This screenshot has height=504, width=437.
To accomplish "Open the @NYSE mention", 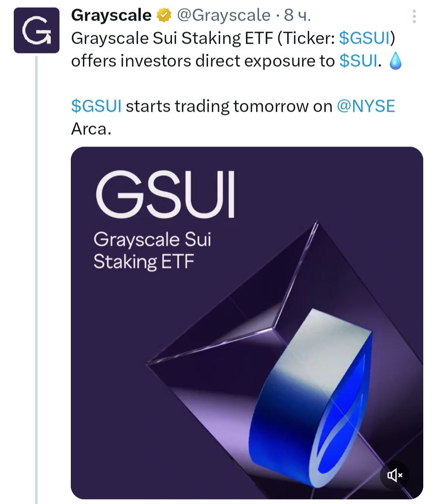I will tap(365, 106).
